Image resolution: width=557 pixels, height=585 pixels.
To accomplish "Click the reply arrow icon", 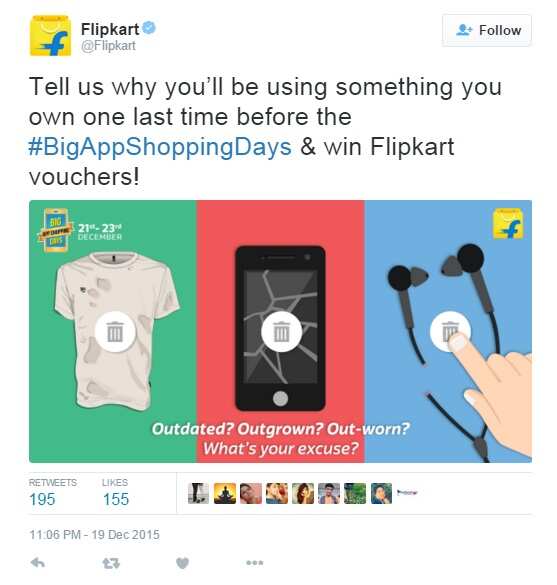I will pyautogui.click(x=38, y=562).
